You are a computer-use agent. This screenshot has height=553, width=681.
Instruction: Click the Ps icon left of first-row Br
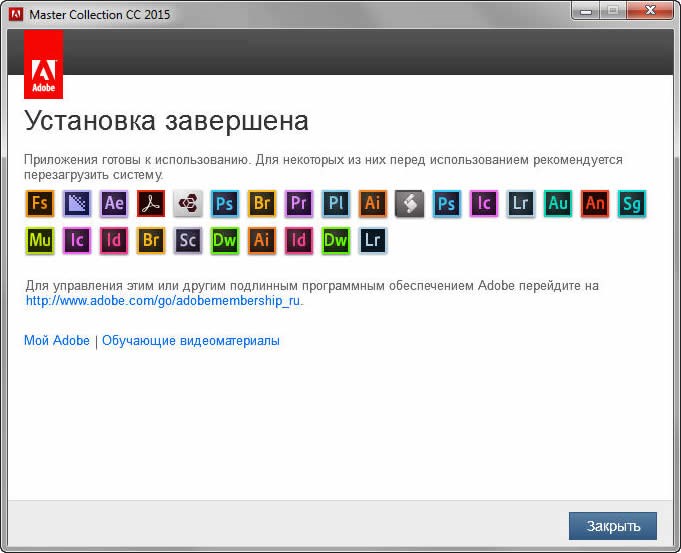tap(225, 203)
